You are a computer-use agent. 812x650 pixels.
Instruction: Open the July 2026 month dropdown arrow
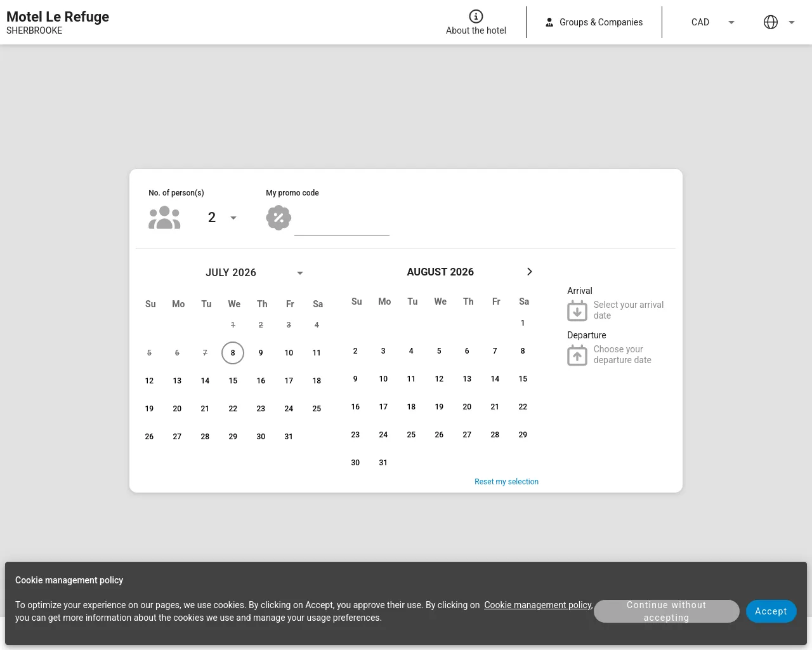pos(300,273)
